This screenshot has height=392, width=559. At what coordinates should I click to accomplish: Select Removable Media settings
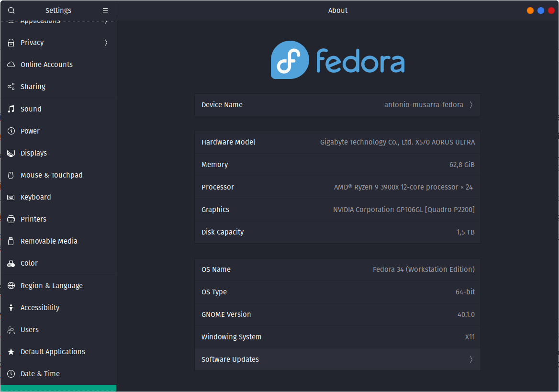pyautogui.click(x=58, y=241)
